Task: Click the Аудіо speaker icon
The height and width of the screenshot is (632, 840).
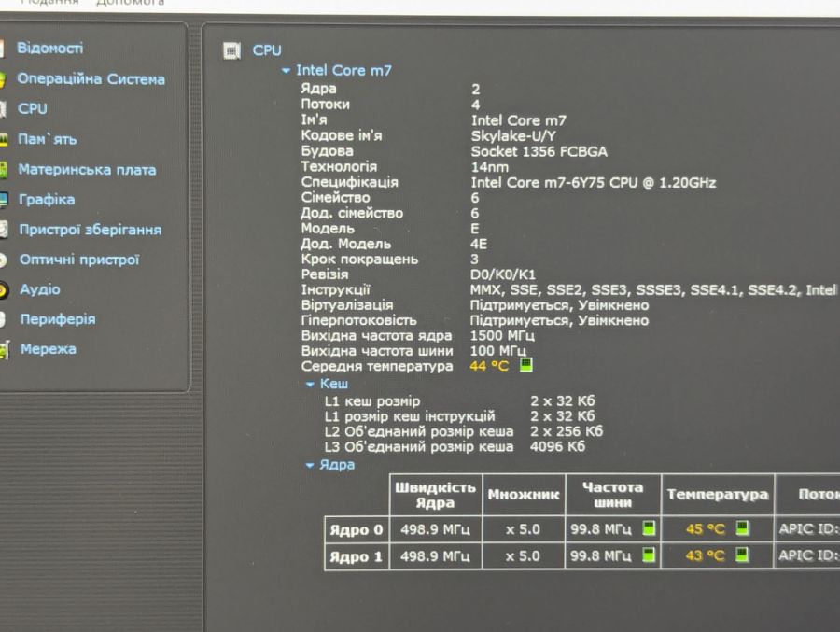Action: pyautogui.click(x=3, y=290)
